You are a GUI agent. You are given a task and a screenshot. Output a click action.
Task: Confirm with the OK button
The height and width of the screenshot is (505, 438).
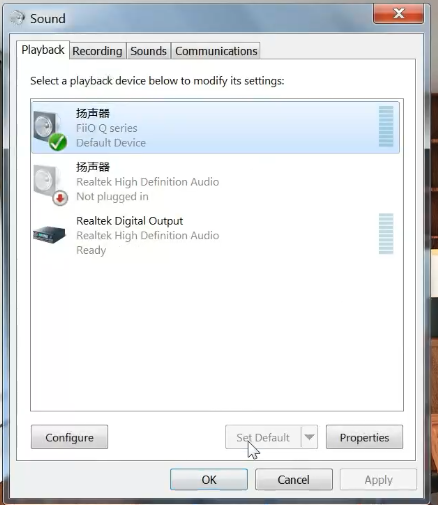point(209,480)
